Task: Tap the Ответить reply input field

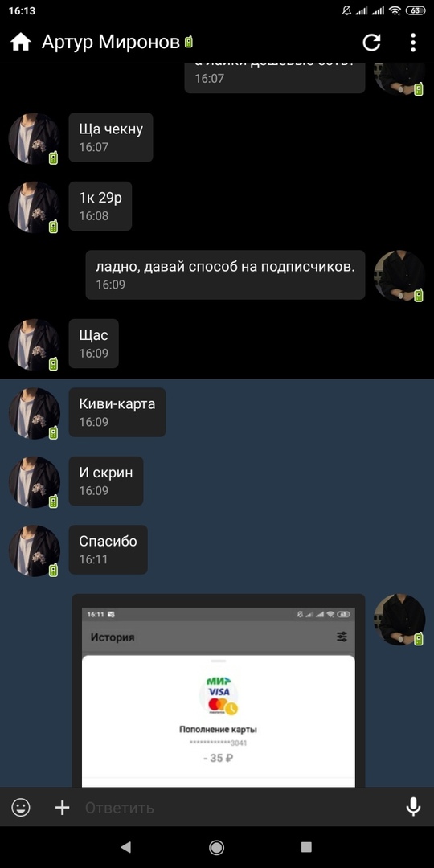Action: coord(238,808)
